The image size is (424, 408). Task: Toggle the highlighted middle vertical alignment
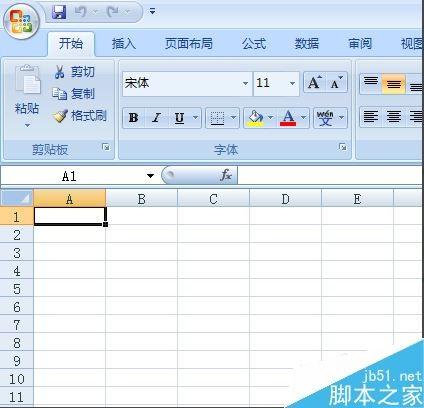click(x=393, y=83)
